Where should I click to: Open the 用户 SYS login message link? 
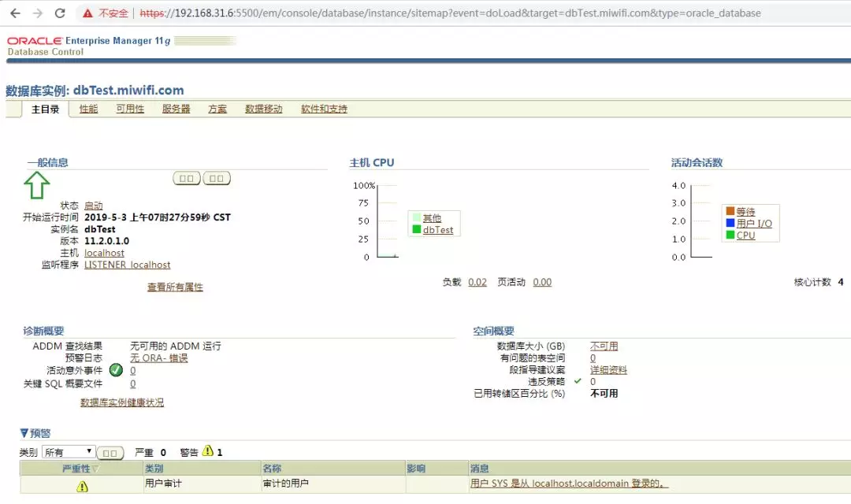[569, 484]
